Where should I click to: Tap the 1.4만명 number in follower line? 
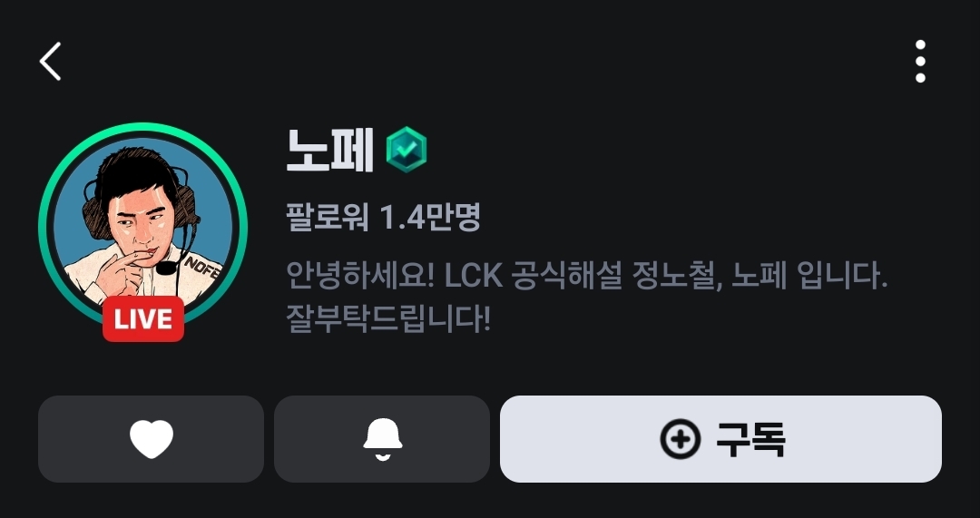coord(430,217)
